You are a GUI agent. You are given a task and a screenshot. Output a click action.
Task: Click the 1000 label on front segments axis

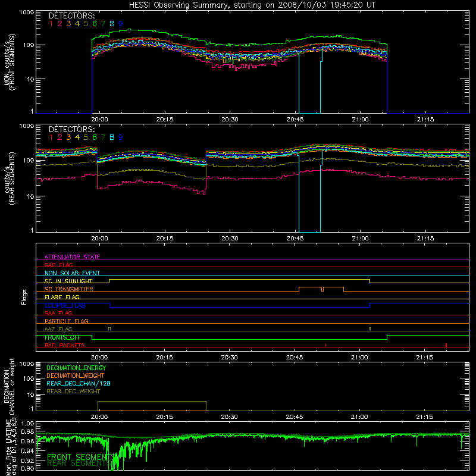coord(27,12)
